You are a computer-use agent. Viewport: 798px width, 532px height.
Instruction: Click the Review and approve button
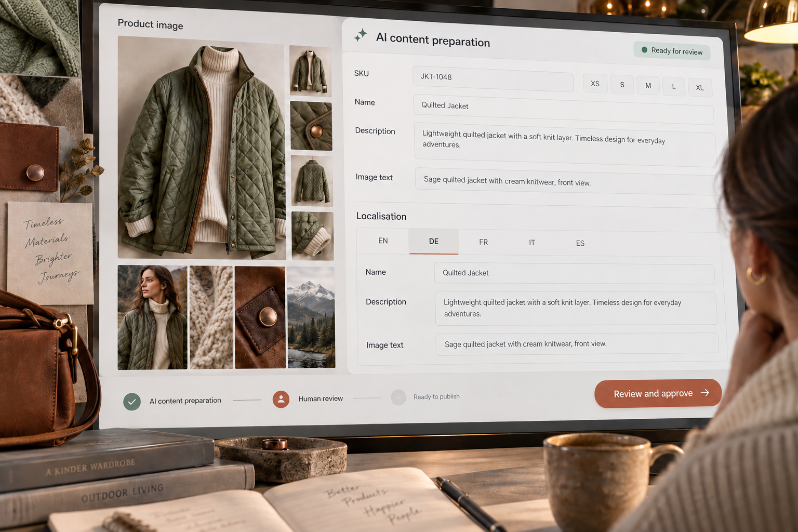pos(658,393)
